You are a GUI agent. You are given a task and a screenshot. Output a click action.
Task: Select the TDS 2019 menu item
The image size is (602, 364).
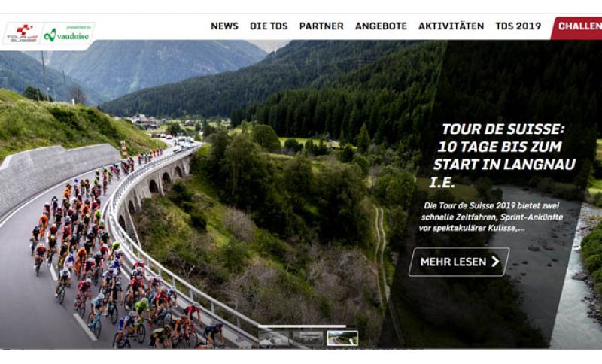(x=518, y=26)
